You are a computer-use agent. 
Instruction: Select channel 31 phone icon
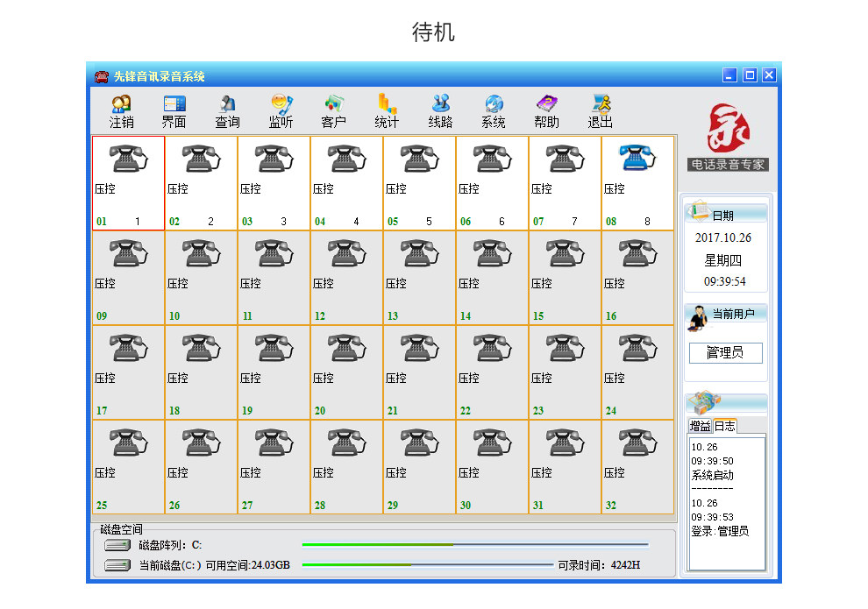coord(566,443)
